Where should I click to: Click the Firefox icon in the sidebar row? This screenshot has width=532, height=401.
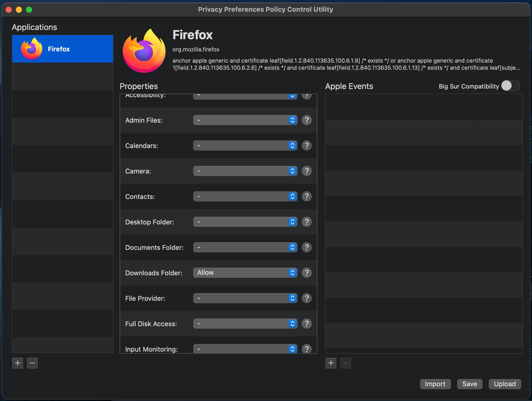(32, 49)
